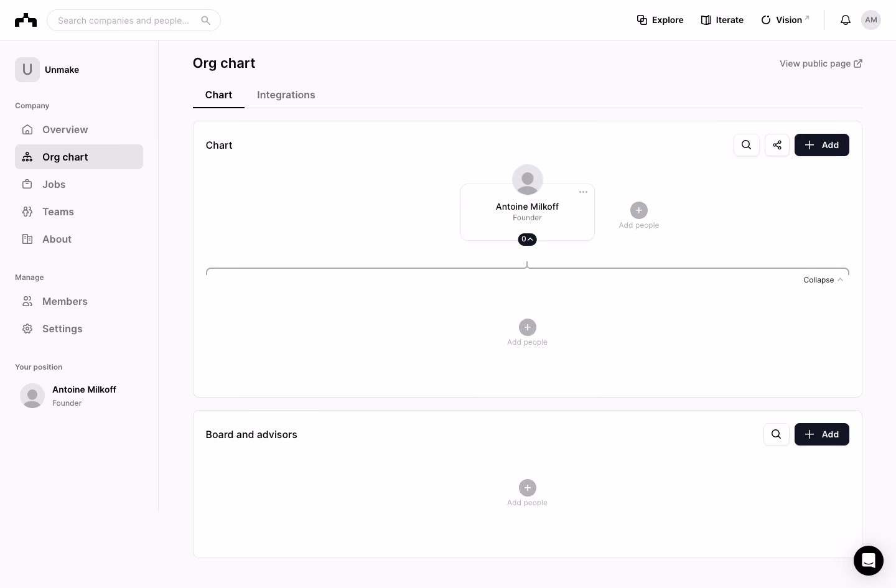Collapse the org chart tree
The width and height of the screenshot is (896, 588).
pyautogui.click(x=823, y=280)
